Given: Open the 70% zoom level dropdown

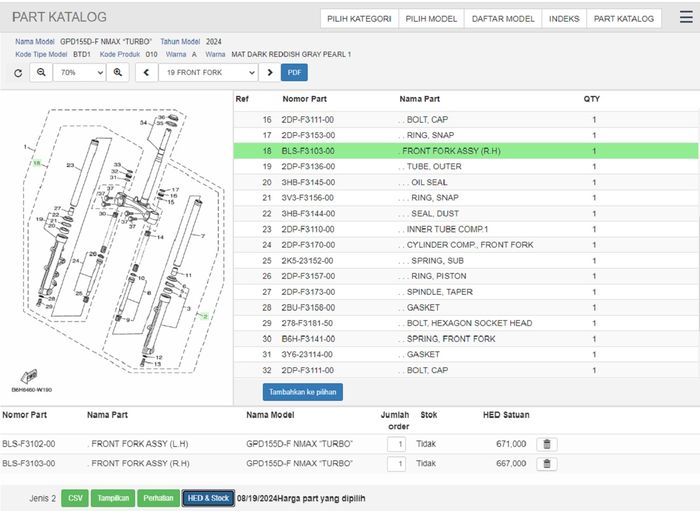Looking at the screenshot, I should pos(80,73).
